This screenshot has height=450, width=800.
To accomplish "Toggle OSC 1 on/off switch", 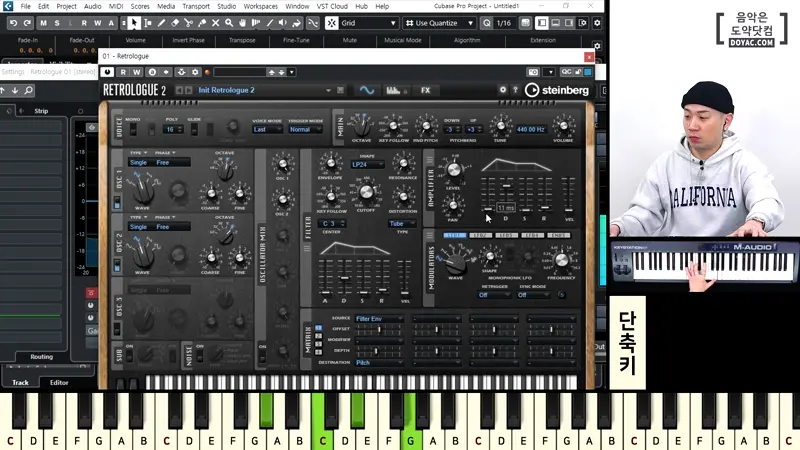I will point(117,203).
